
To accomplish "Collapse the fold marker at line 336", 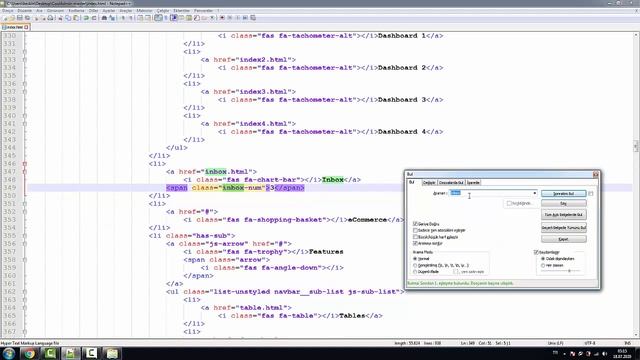I will point(24,84).
